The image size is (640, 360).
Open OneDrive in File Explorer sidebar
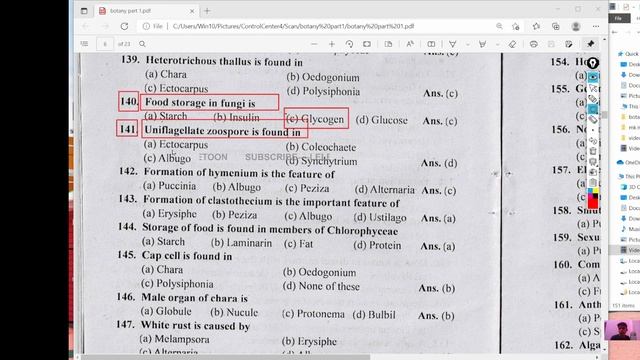[629, 162]
